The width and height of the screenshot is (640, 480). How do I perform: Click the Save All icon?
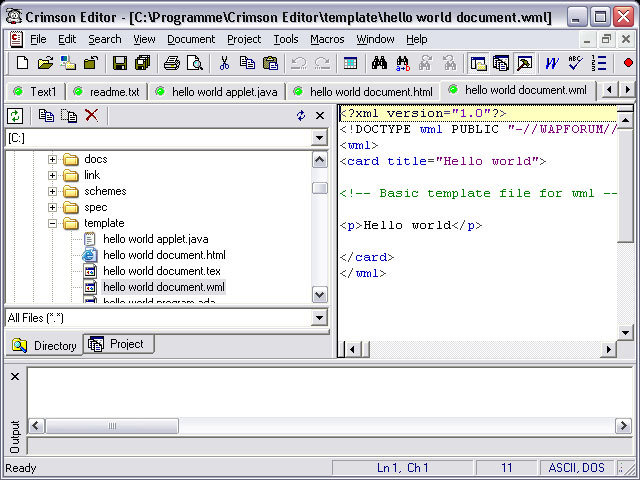click(143, 63)
